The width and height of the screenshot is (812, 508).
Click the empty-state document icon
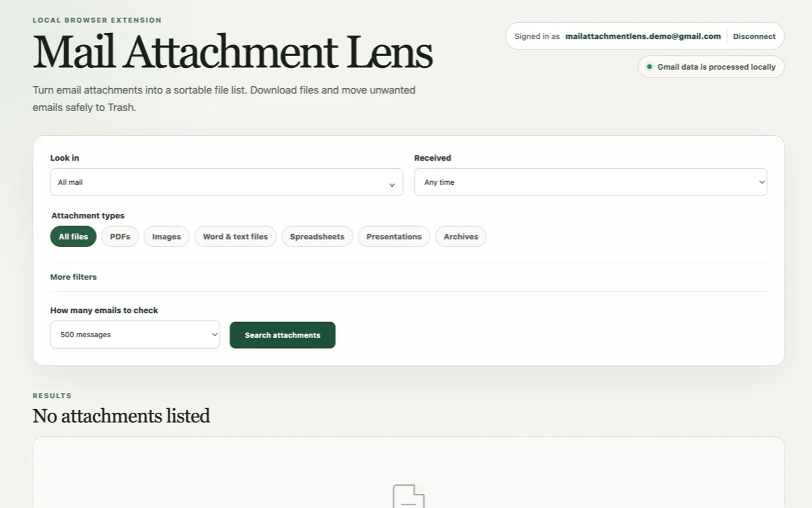click(409, 497)
